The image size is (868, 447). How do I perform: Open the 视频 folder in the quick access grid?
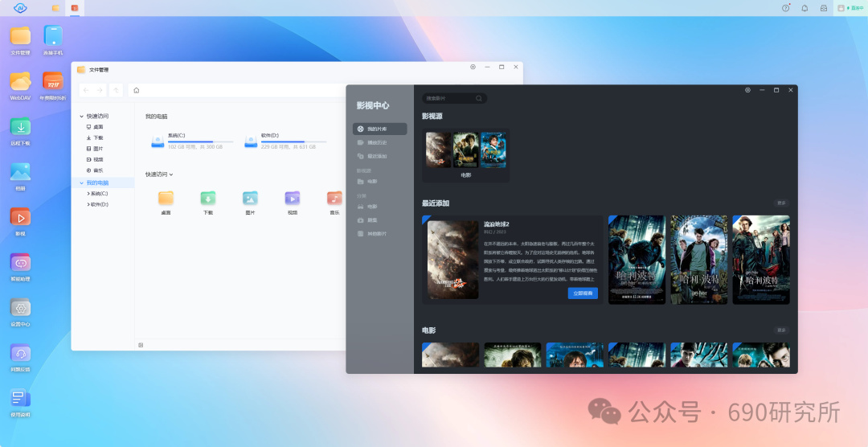tap(293, 203)
